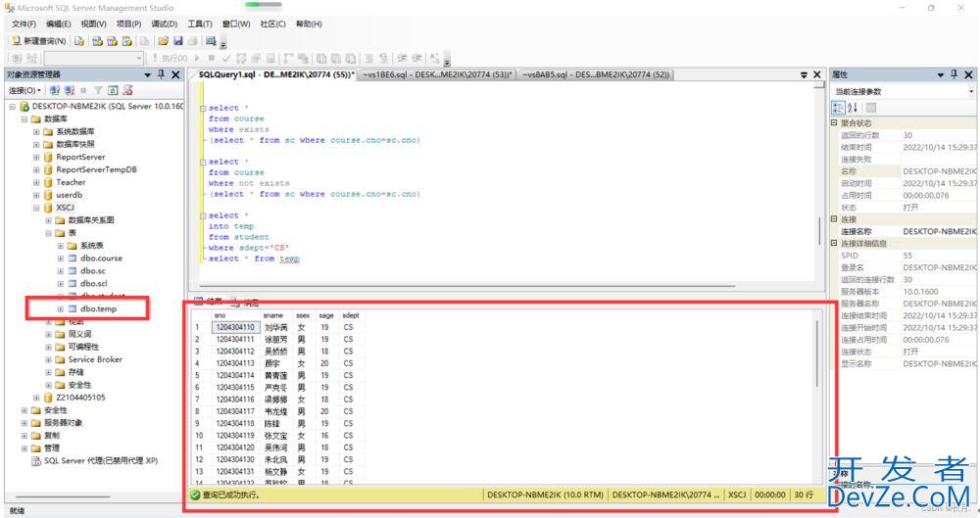The image size is (980, 518).
Task: Open the 连接(O) connect dropdown
Action: [x=25, y=91]
